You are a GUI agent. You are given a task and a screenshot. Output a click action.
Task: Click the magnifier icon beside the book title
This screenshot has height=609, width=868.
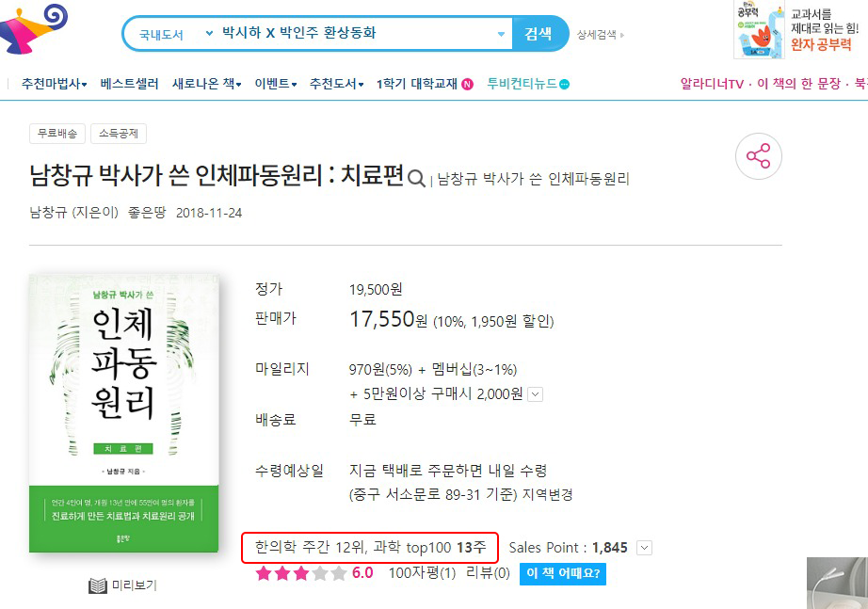pyautogui.click(x=416, y=178)
